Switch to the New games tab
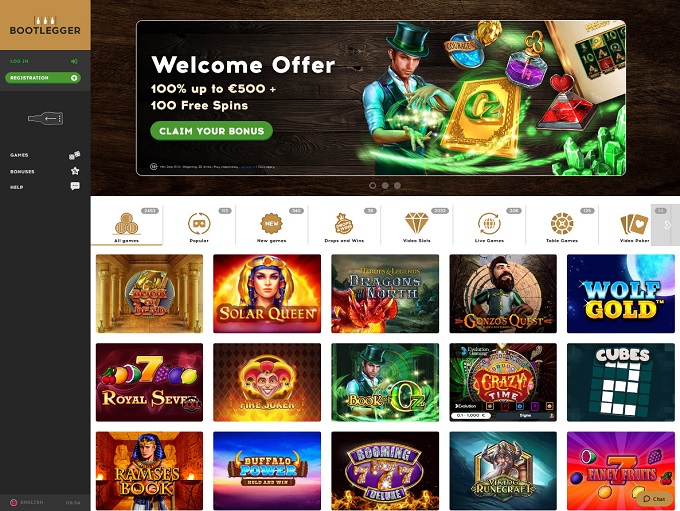This screenshot has height=511, width=680. tap(271, 226)
